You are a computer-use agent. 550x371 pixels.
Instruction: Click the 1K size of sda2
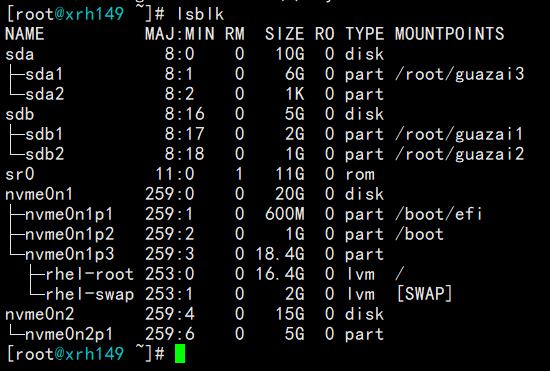pos(295,94)
